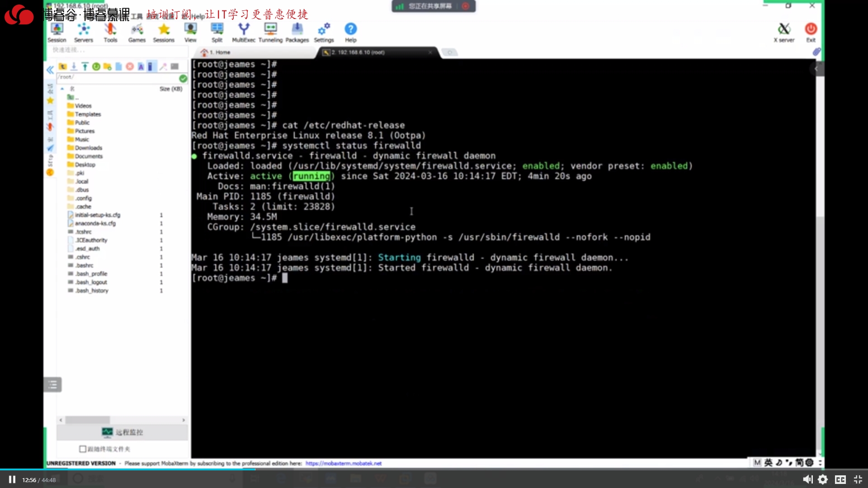Open the View toolbar icon
Image resolution: width=868 pixels, height=488 pixels.
point(190,33)
